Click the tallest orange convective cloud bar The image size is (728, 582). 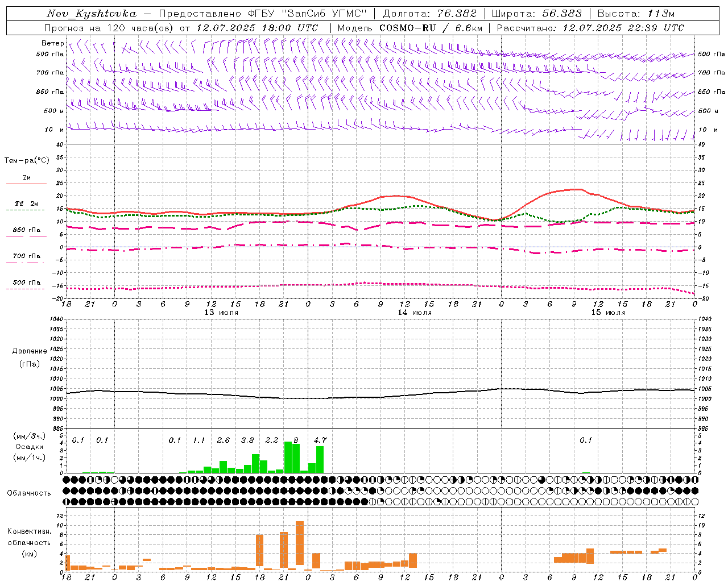[300, 543]
